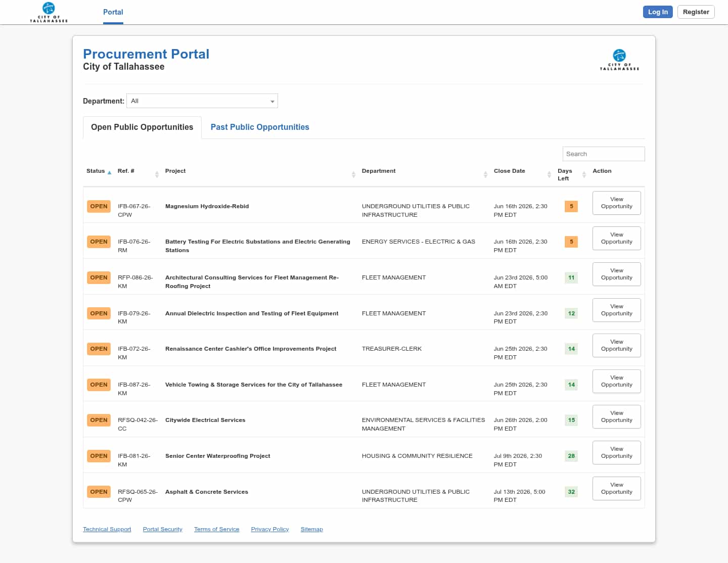Click the close date Jul 9th 2026, 2:30 PM EDT
This screenshot has width=728, height=563.
coord(518,460)
